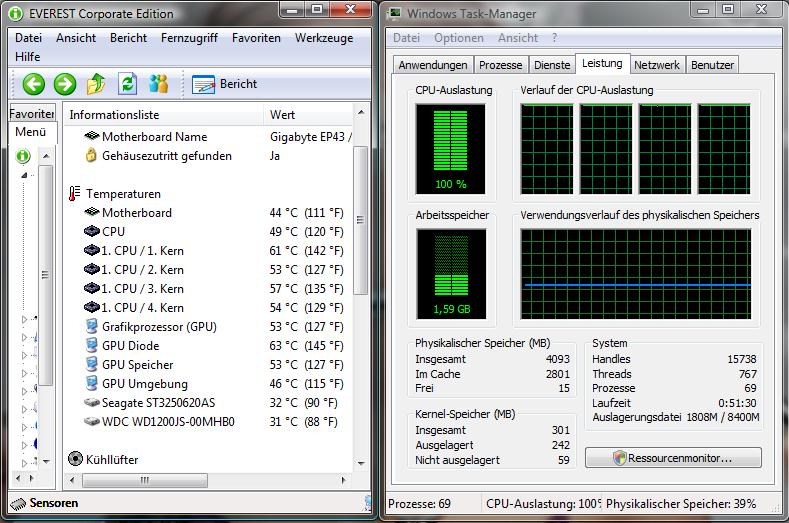Viewport: 789px width, 523px height.
Task: Click the physical memory usage history graph
Action: point(636,274)
